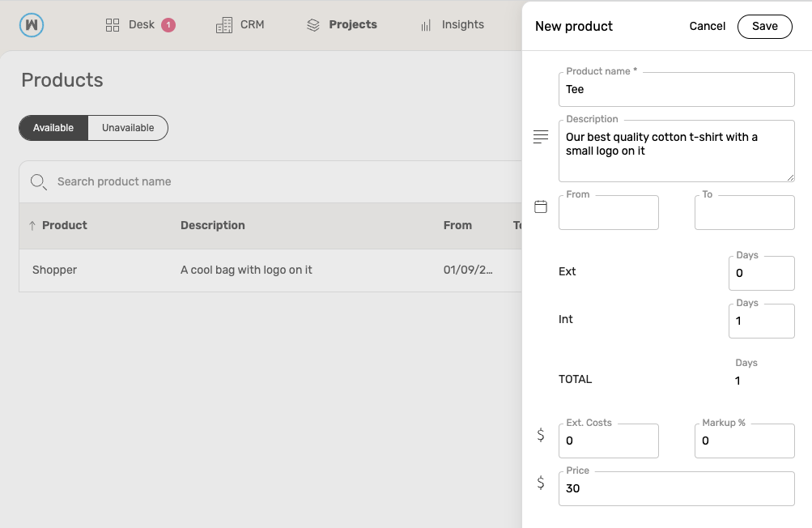812x528 pixels.
Task: Click the Insights bar chart icon
Action: 426,25
